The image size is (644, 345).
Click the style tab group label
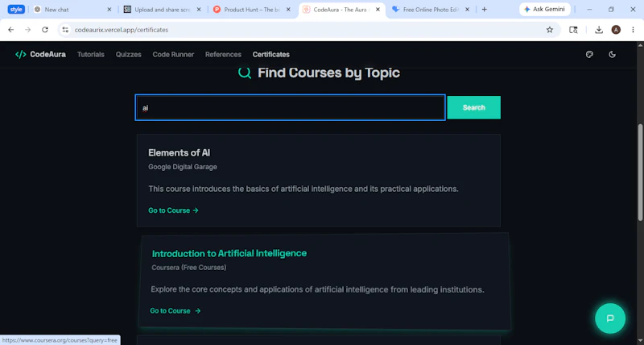[x=16, y=10]
